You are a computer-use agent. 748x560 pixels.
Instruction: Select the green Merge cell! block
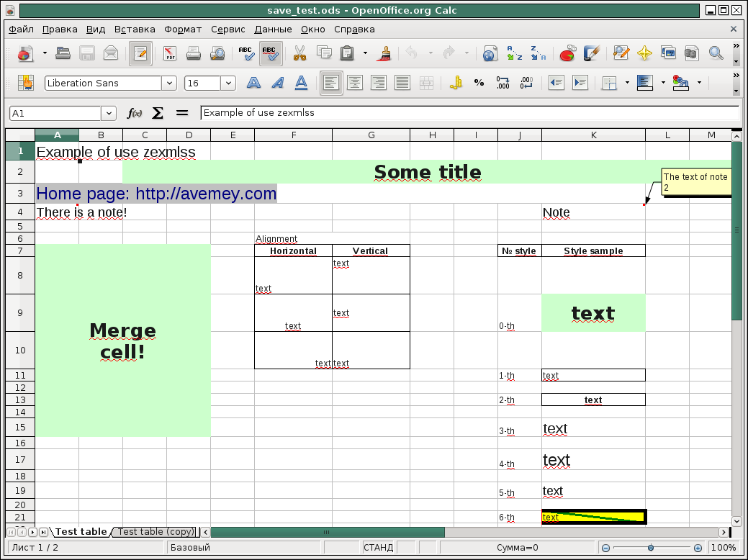point(122,340)
